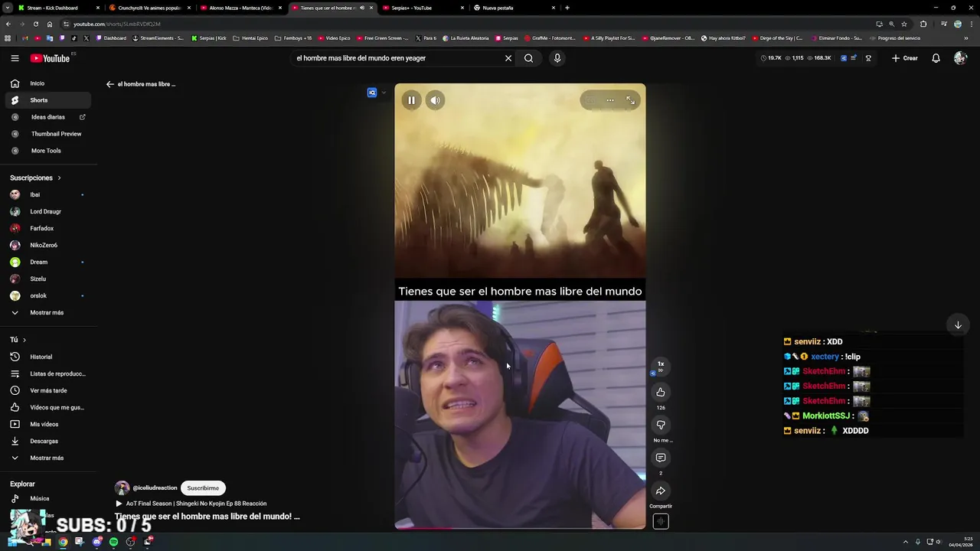This screenshot has width=980, height=551.
Task: Click the magnifier search button
Action: tap(528, 58)
